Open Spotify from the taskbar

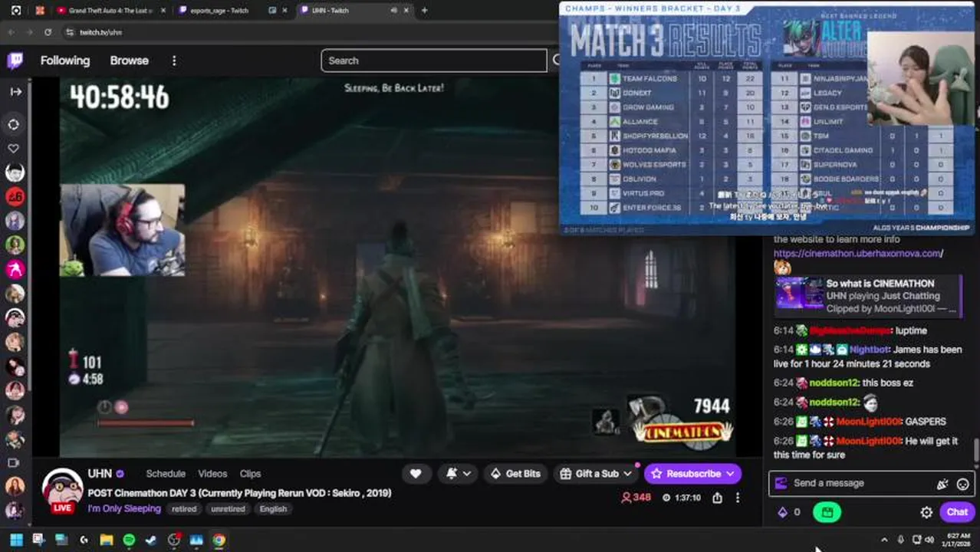pyautogui.click(x=129, y=540)
